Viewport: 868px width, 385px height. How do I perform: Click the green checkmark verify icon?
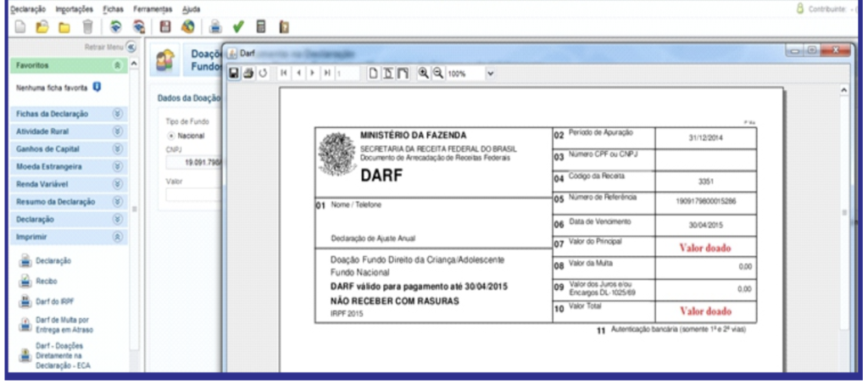238,26
